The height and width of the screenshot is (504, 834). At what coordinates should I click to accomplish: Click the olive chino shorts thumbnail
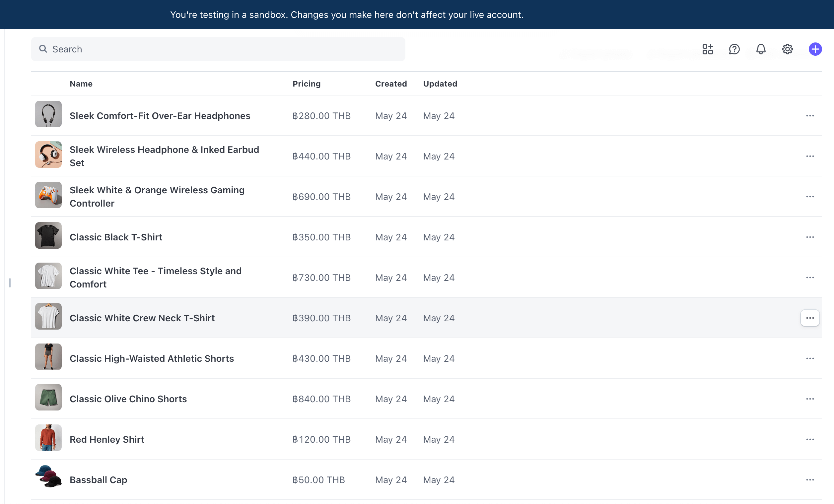pyautogui.click(x=48, y=397)
